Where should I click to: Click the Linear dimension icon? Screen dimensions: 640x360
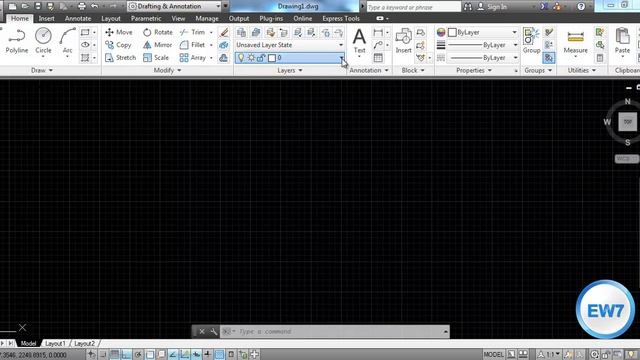[378, 32]
